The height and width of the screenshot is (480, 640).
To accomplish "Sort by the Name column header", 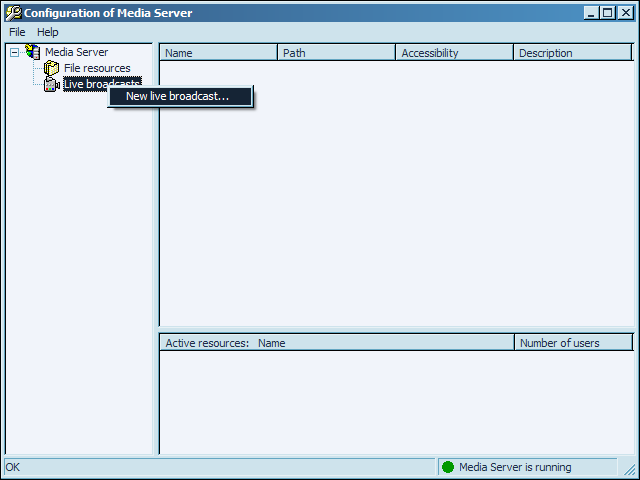I will 218,53.
